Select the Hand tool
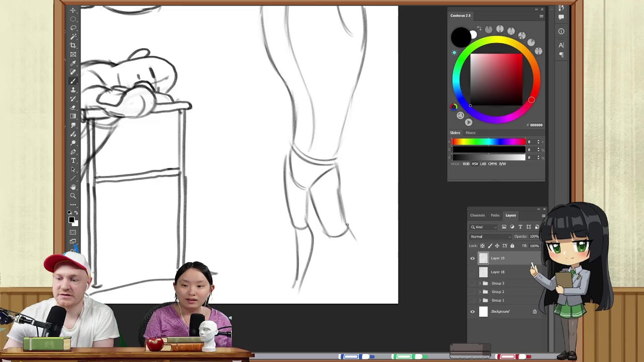The image size is (644, 362). (x=73, y=187)
